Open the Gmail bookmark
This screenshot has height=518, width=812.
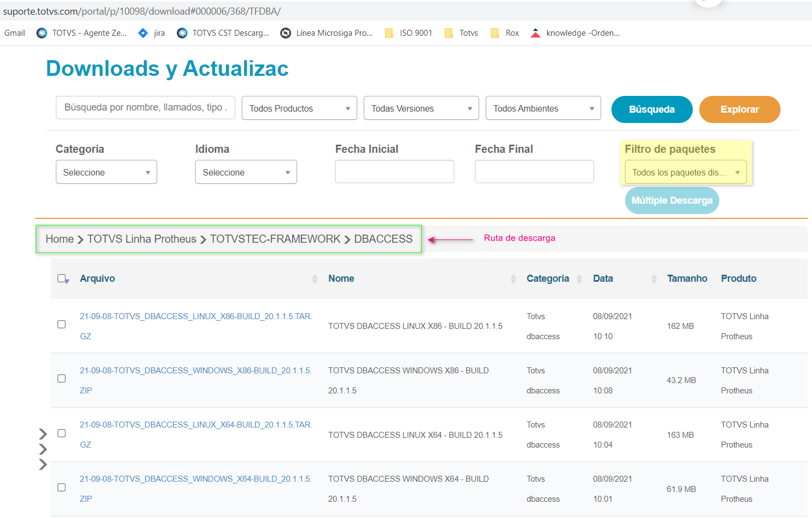click(15, 33)
